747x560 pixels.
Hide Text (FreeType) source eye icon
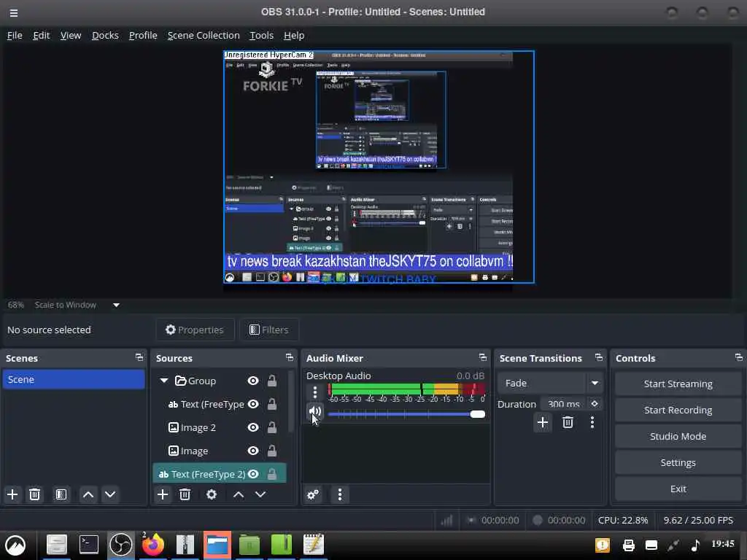click(253, 404)
